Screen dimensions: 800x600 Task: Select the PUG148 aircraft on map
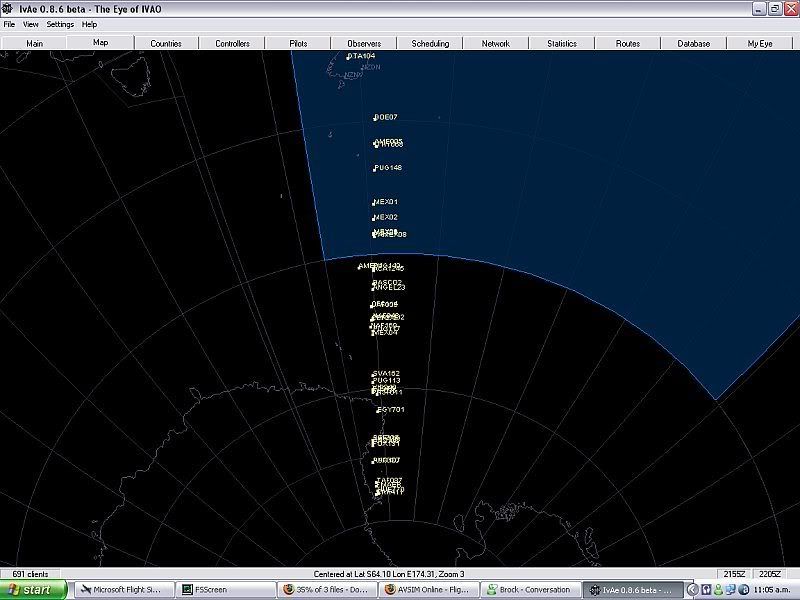click(x=387, y=168)
